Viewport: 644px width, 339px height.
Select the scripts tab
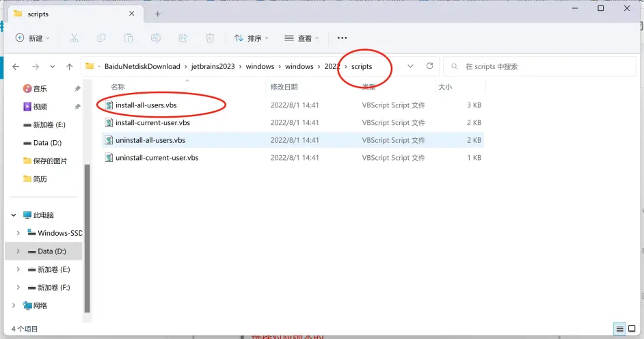coord(76,14)
